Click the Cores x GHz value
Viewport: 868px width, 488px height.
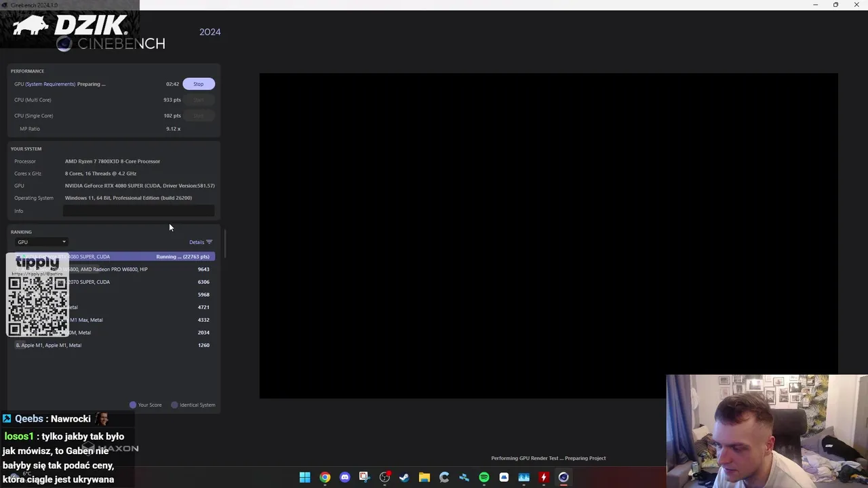pyautogui.click(x=100, y=174)
